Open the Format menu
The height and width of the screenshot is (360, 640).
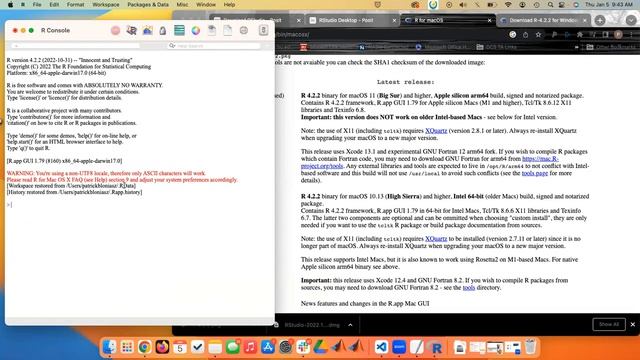point(75,4)
